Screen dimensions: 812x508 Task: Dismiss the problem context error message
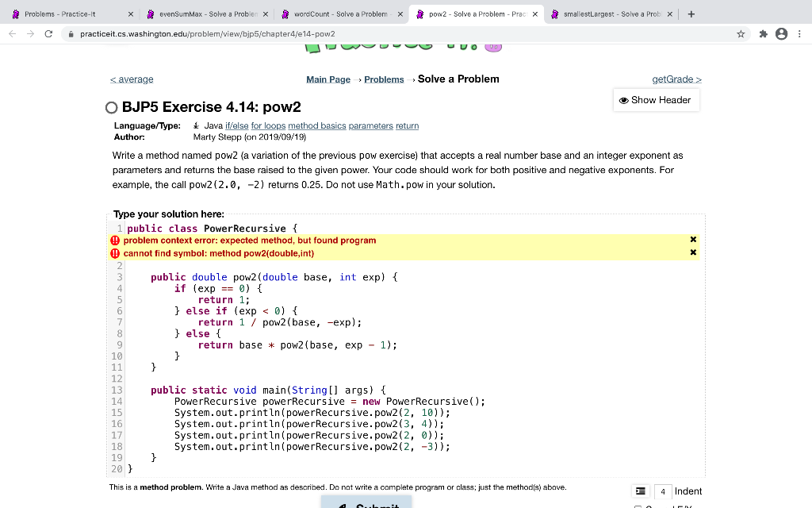pos(693,239)
